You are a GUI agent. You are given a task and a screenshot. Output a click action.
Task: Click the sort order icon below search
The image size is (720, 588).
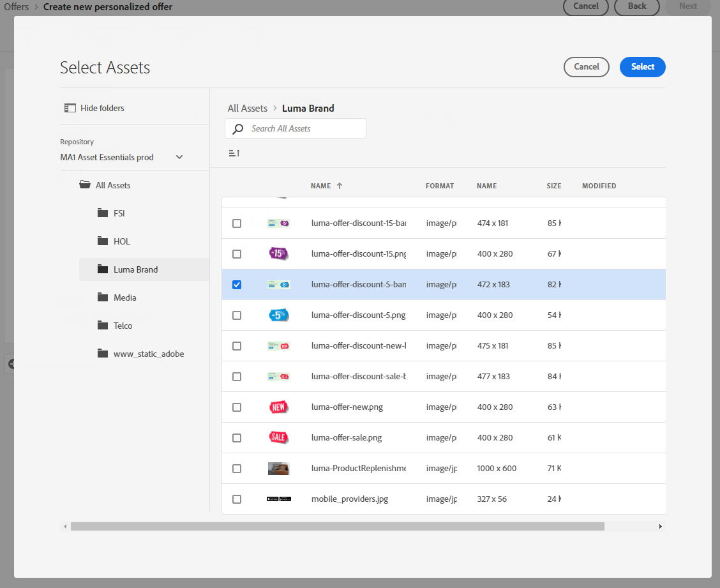coord(234,153)
